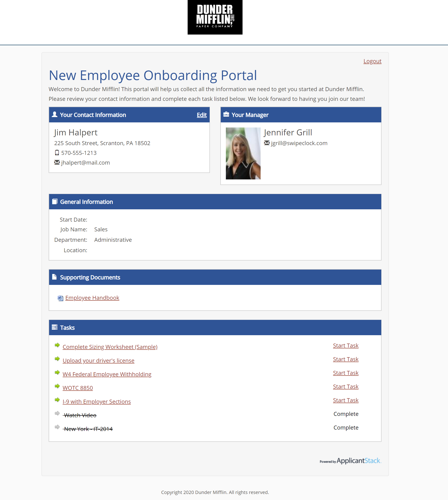Click the green arrow next to WOTC 8850
The image size is (448, 500).
57,386
